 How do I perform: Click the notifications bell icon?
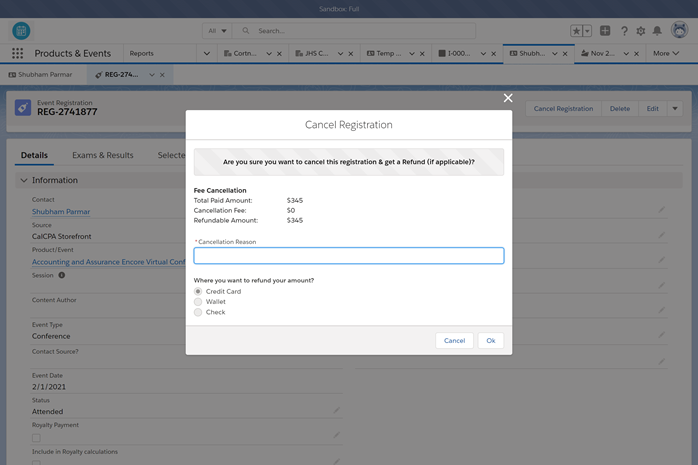[x=657, y=31]
